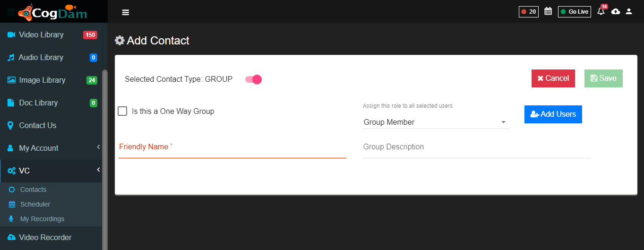Click the Go Live button
The image size is (644, 250).
tap(575, 11)
